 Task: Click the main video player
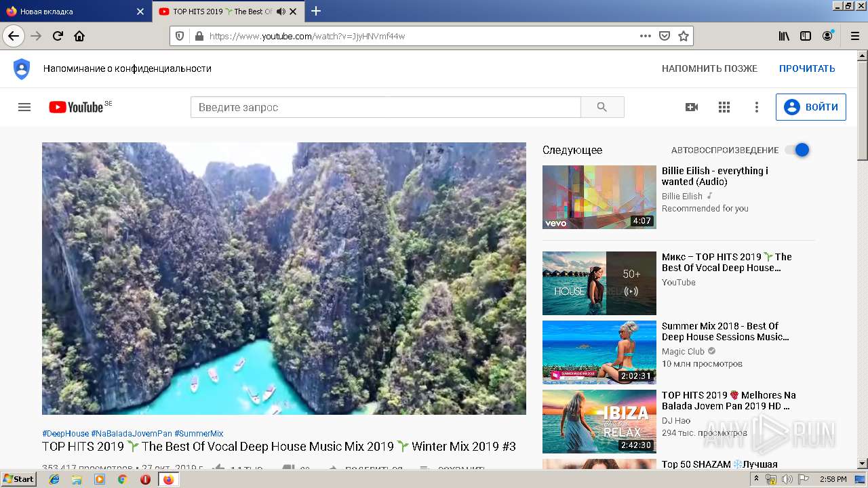[284, 279]
